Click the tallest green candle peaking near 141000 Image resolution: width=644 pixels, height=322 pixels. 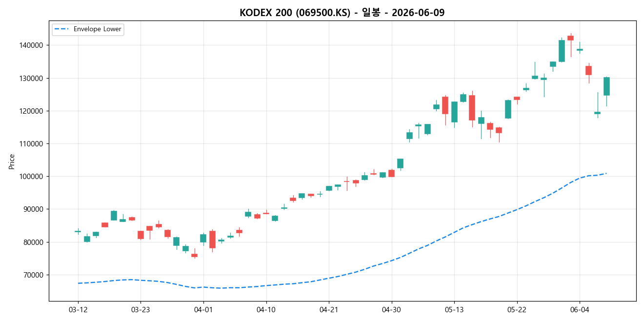tap(562, 51)
